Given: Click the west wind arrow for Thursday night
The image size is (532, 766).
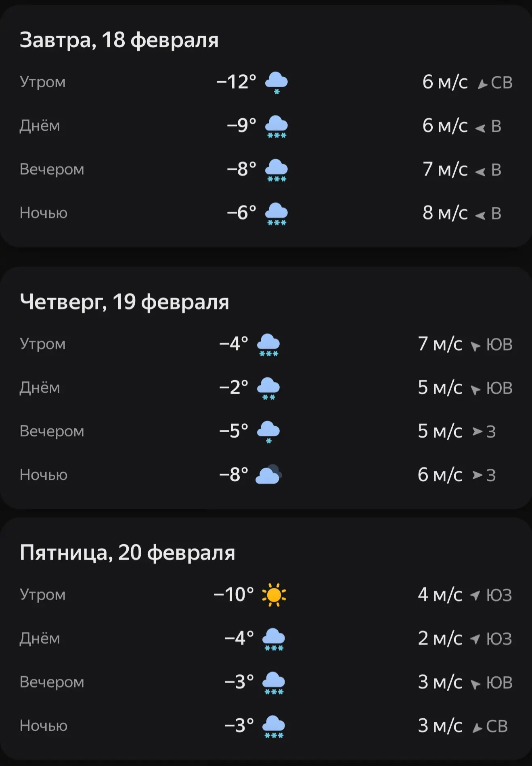Looking at the screenshot, I should (477, 475).
